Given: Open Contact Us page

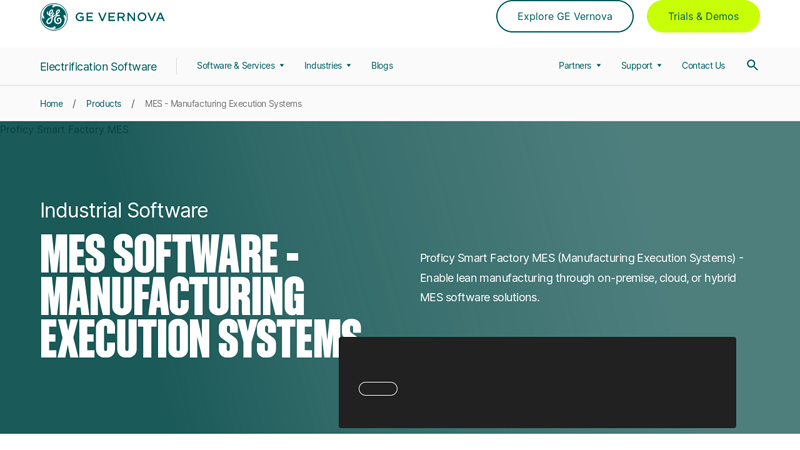Looking at the screenshot, I should 703,66.
